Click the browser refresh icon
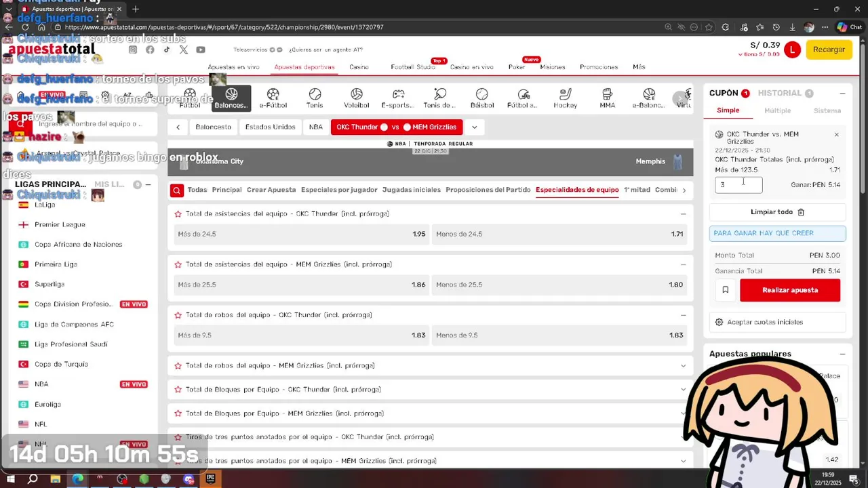Image resolution: width=868 pixels, height=488 pixels. point(25,27)
